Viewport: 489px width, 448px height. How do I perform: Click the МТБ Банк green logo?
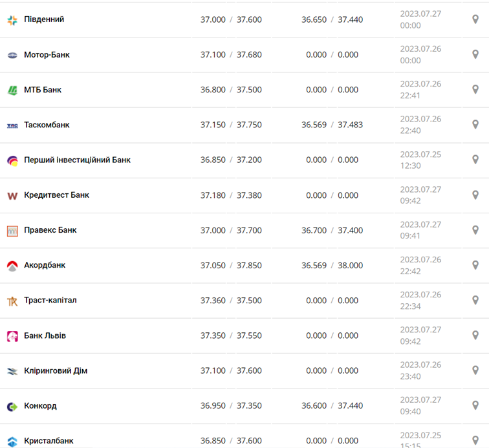click(12, 90)
